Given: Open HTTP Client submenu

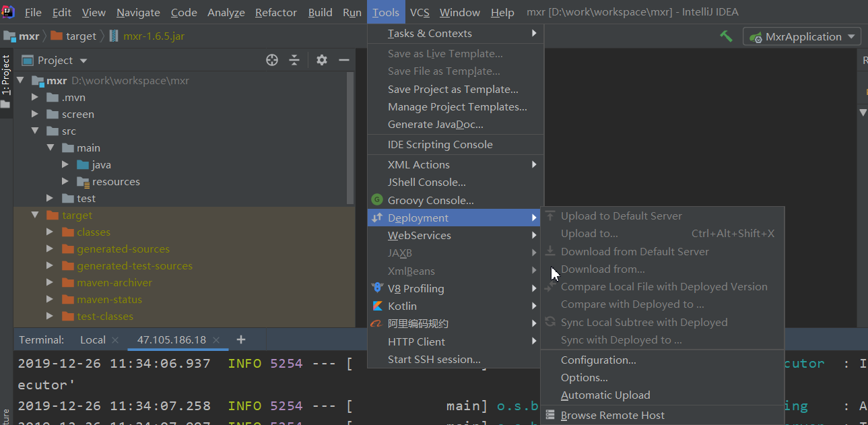Looking at the screenshot, I should 455,342.
